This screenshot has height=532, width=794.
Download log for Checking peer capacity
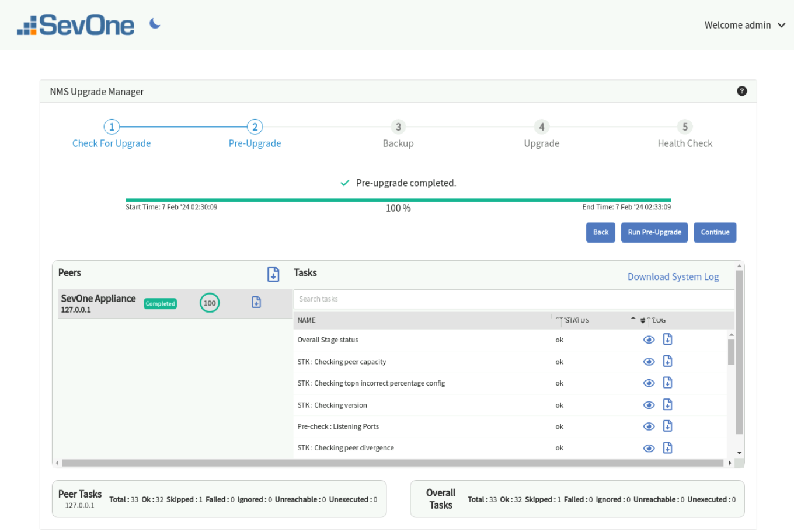(668, 361)
